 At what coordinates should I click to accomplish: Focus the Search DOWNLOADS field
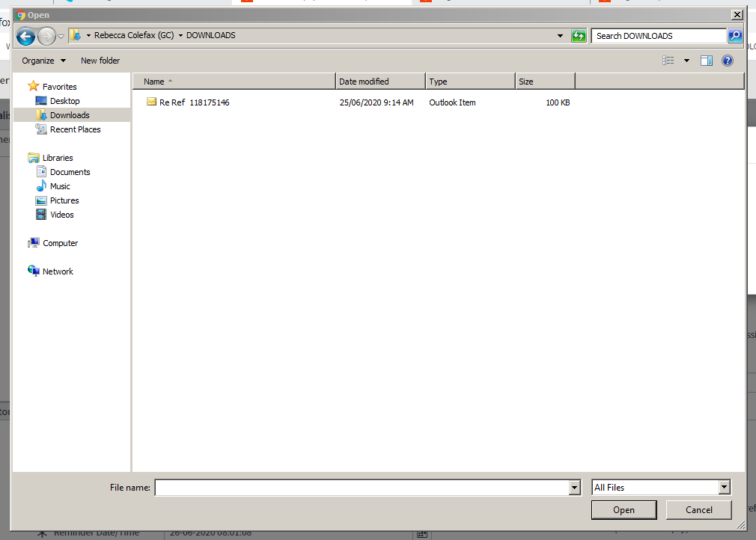(x=659, y=36)
